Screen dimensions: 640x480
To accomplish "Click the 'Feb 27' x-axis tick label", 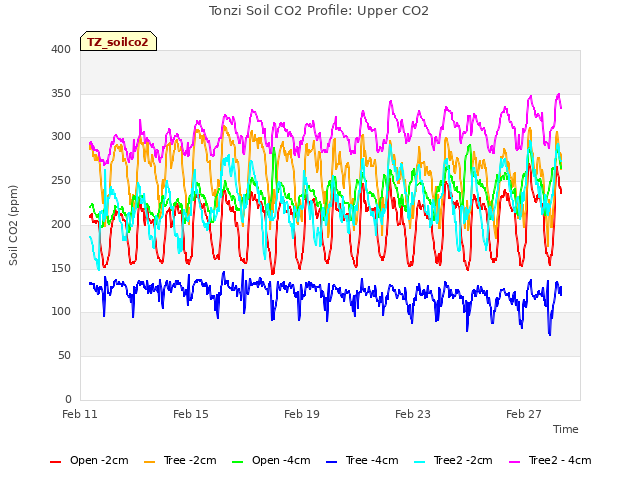I will click(524, 414).
